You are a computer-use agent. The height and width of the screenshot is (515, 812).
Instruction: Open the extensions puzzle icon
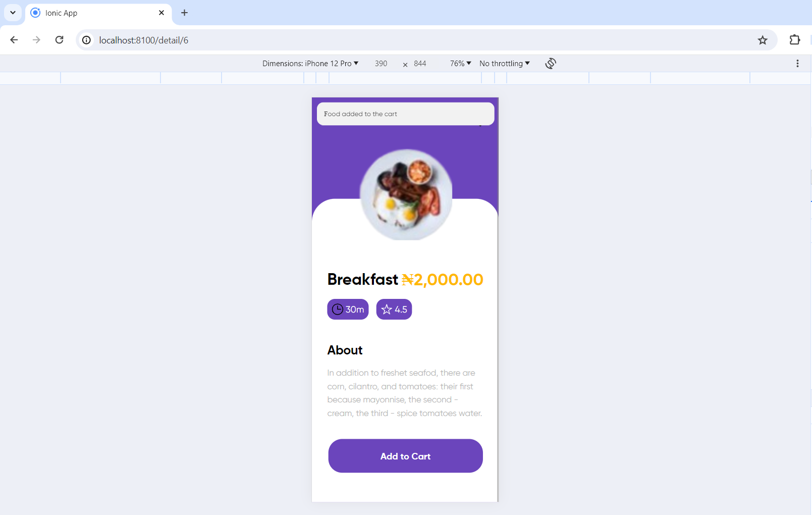pos(795,40)
